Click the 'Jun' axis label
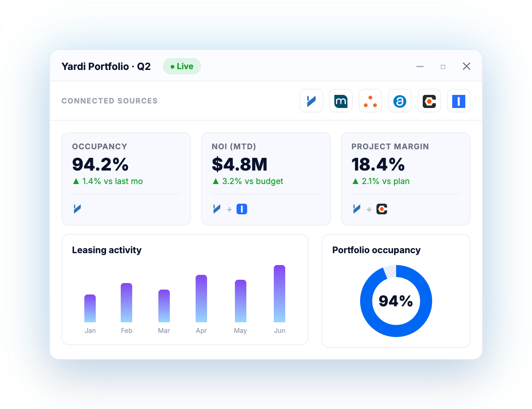The image size is (532, 409). pyautogui.click(x=280, y=330)
